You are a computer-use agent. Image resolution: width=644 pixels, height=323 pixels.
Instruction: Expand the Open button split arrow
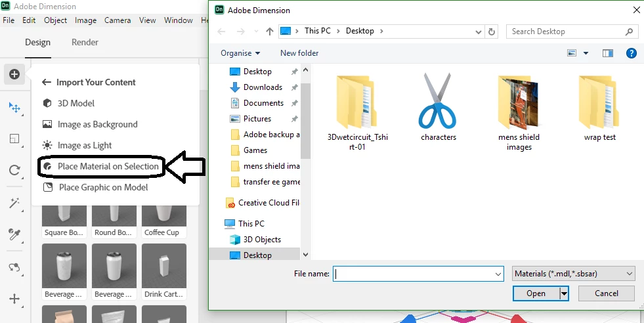click(565, 293)
